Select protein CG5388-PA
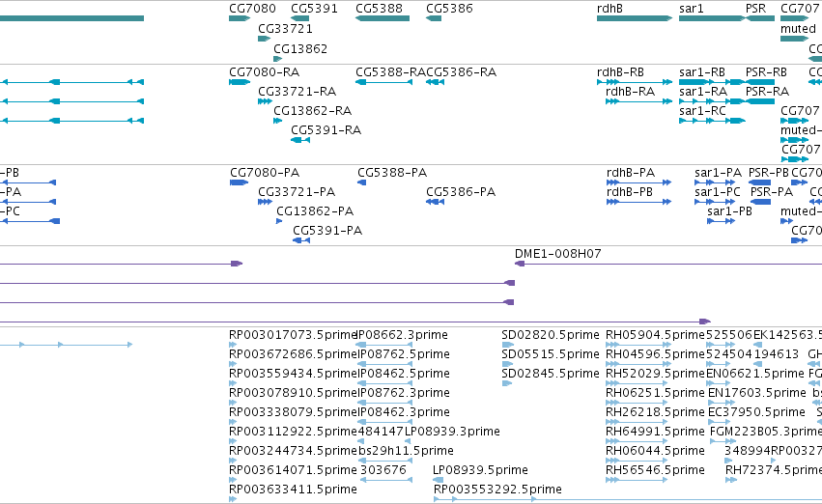Image resolution: width=822 pixels, height=504 pixels. 392,173
